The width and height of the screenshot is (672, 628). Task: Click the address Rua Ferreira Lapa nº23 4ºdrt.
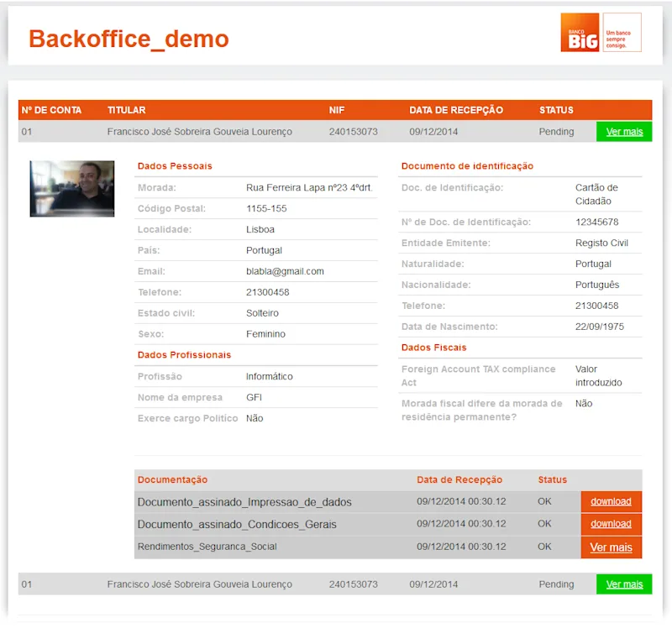[309, 187]
